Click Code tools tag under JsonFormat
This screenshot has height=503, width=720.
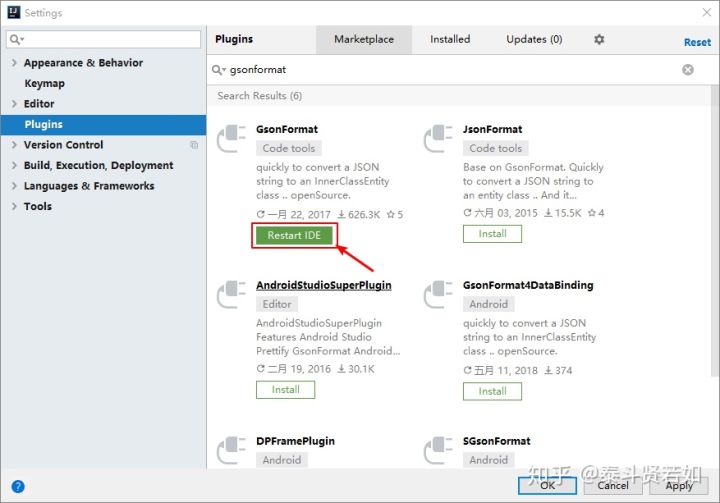[x=495, y=148]
